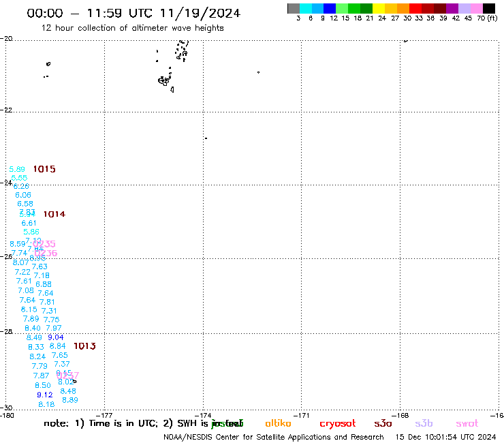This screenshot has width=504, height=443.
Task: Click the blue wave height value '9.12'
Action: click(x=45, y=395)
